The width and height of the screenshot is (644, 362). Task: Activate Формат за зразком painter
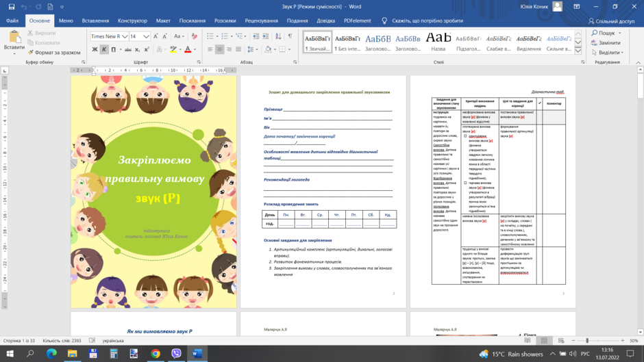pyautogui.click(x=54, y=53)
